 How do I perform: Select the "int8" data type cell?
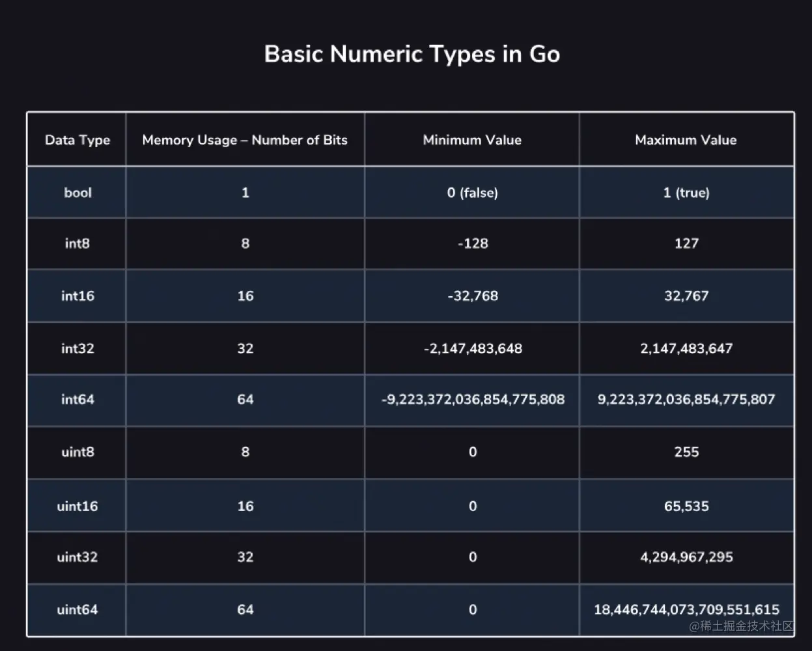coord(77,243)
